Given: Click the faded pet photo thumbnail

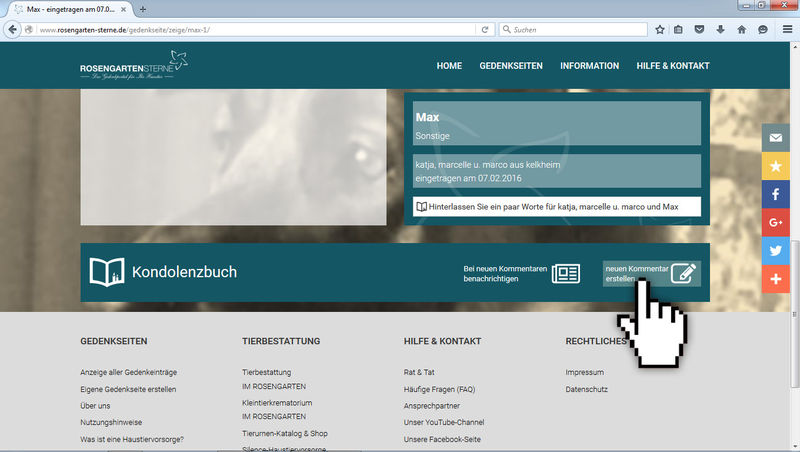Looking at the screenshot, I should 233,157.
